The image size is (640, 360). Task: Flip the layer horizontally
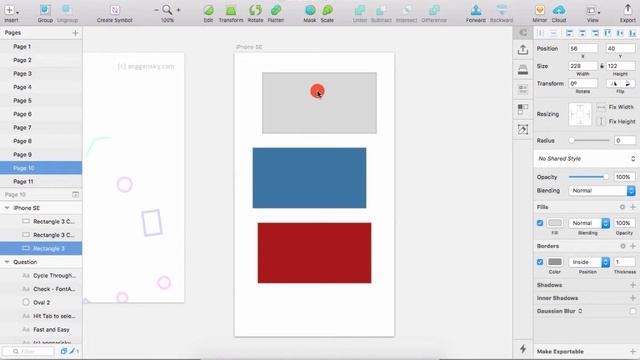click(x=613, y=84)
